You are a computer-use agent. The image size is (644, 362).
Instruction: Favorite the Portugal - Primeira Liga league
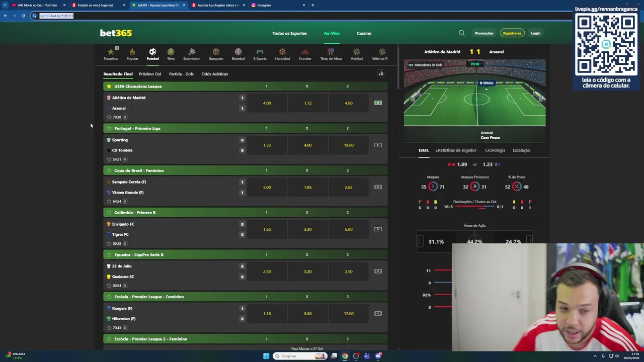click(x=109, y=128)
